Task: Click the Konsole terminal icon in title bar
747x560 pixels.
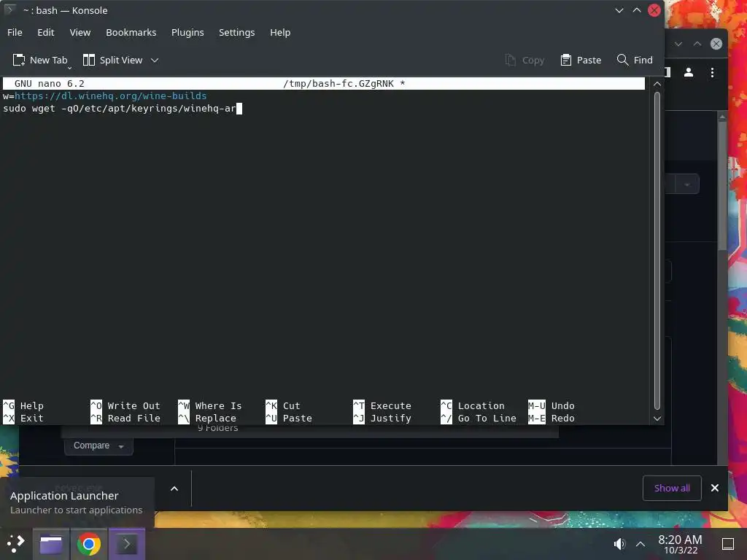Action: tap(9, 10)
